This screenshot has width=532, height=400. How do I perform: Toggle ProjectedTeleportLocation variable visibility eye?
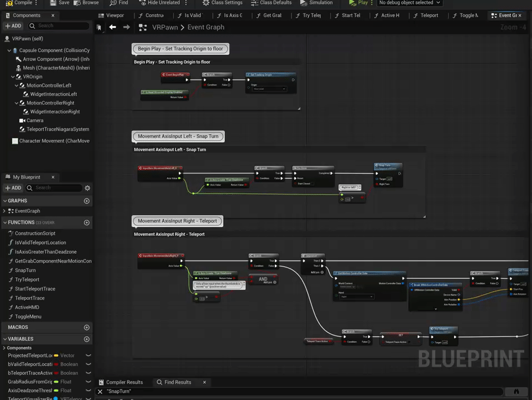point(88,356)
